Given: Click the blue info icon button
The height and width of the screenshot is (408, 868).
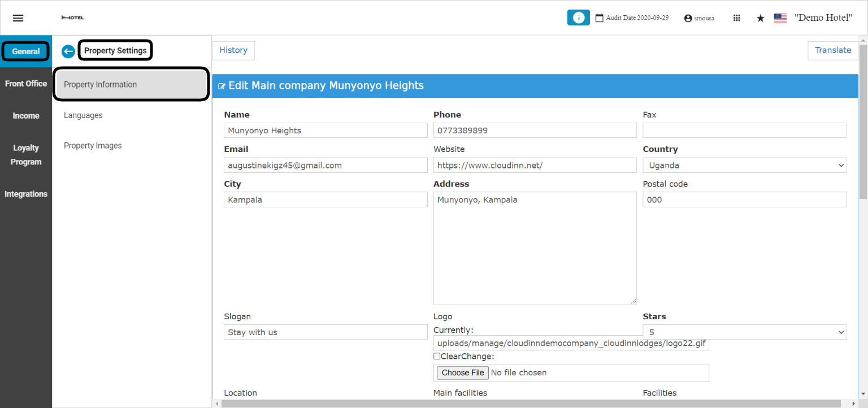Looking at the screenshot, I should pos(578,18).
